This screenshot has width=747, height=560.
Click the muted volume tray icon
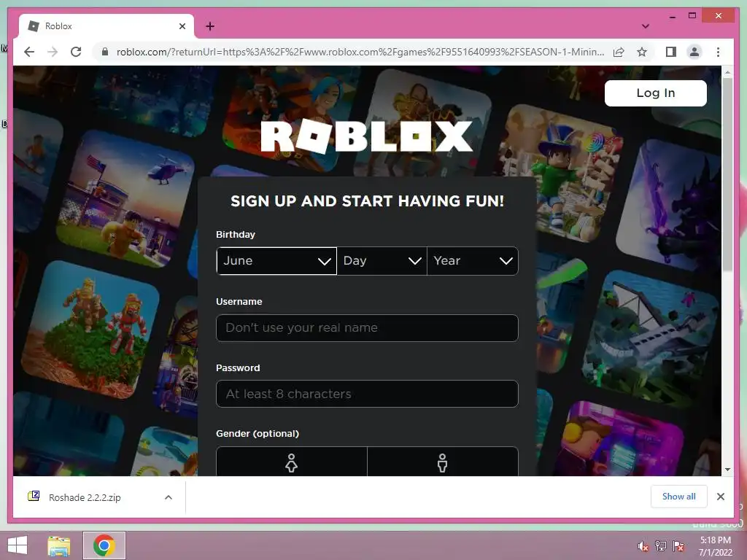pyautogui.click(x=643, y=546)
